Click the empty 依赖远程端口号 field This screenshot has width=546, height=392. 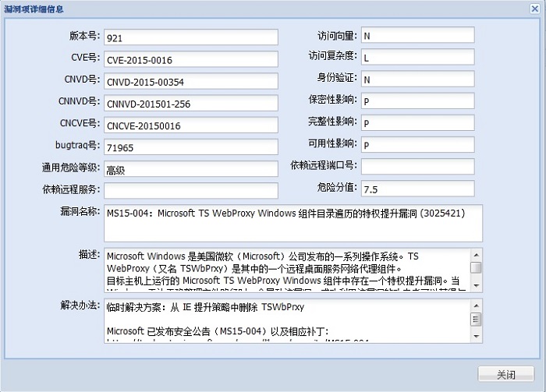(x=417, y=167)
